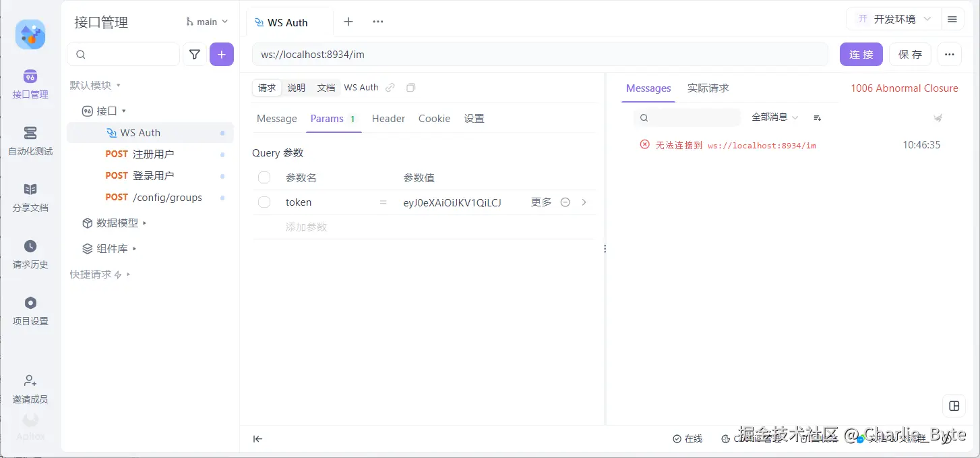980x458 pixels.
Task: Click the filter funnel icon
Action: click(x=195, y=55)
